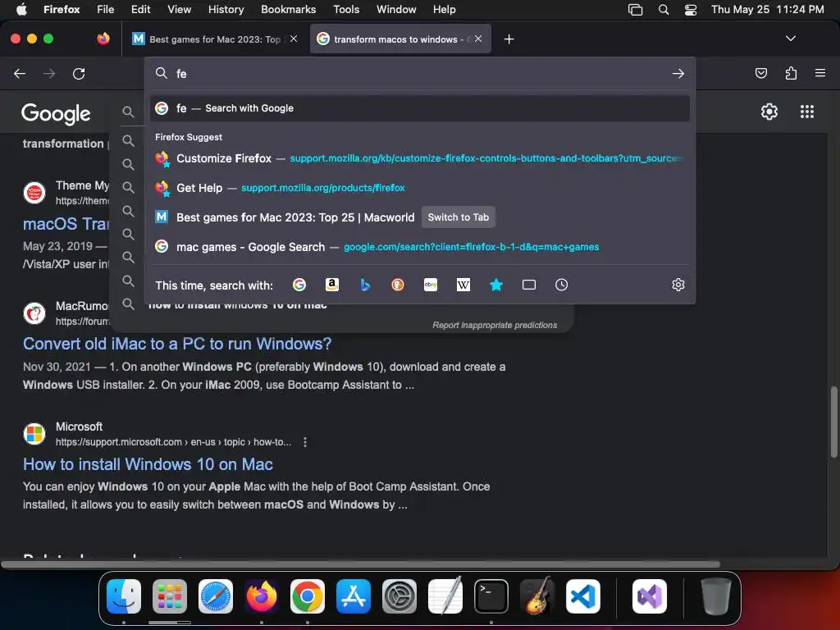The image size is (840, 630).
Task: Launch Safari from the Dock
Action: click(x=216, y=596)
